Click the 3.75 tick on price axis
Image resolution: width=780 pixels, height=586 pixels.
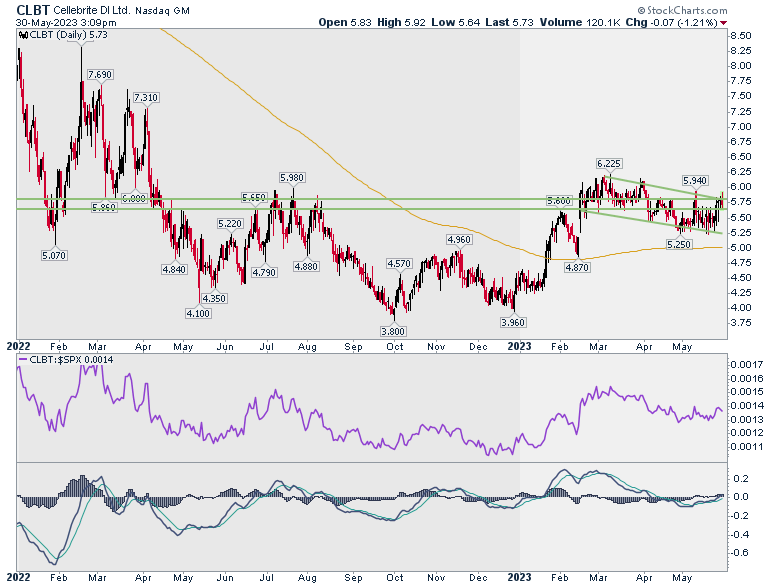click(x=741, y=323)
